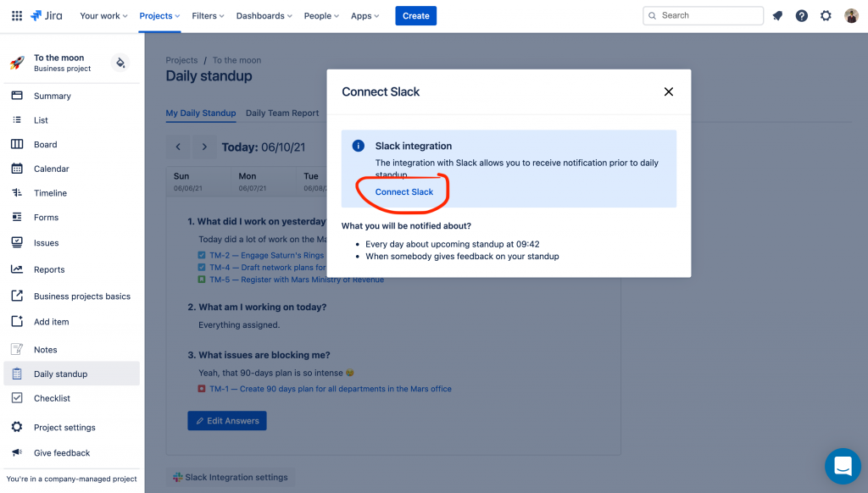
Task: Click the Timeline sidebar icon
Action: point(17,193)
